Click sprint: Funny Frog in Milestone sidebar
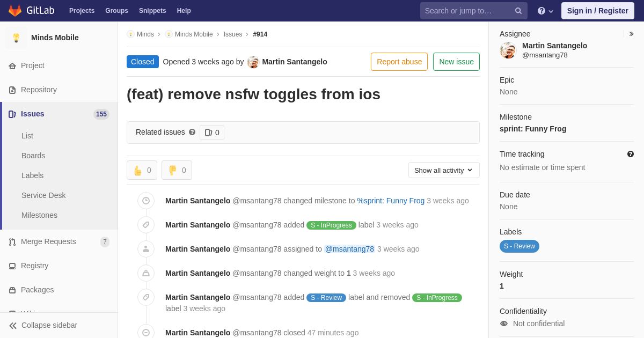This screenshot has height=338, width=644. tap(533, 129)
